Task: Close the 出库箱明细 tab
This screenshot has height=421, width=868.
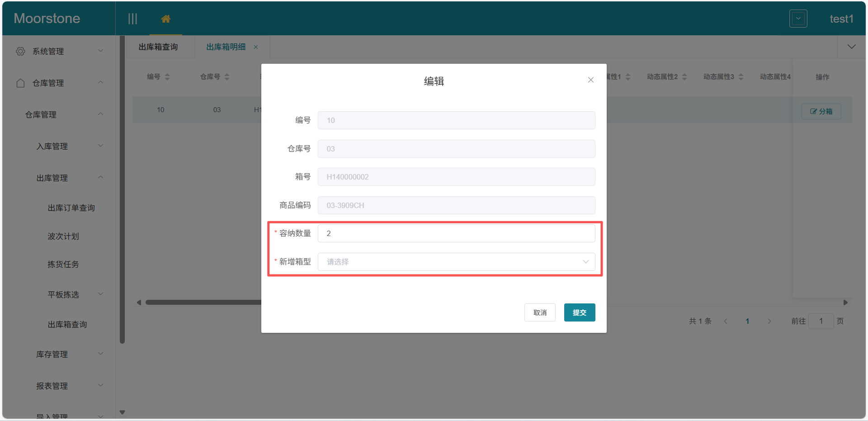Action: (x=256, y=47)
